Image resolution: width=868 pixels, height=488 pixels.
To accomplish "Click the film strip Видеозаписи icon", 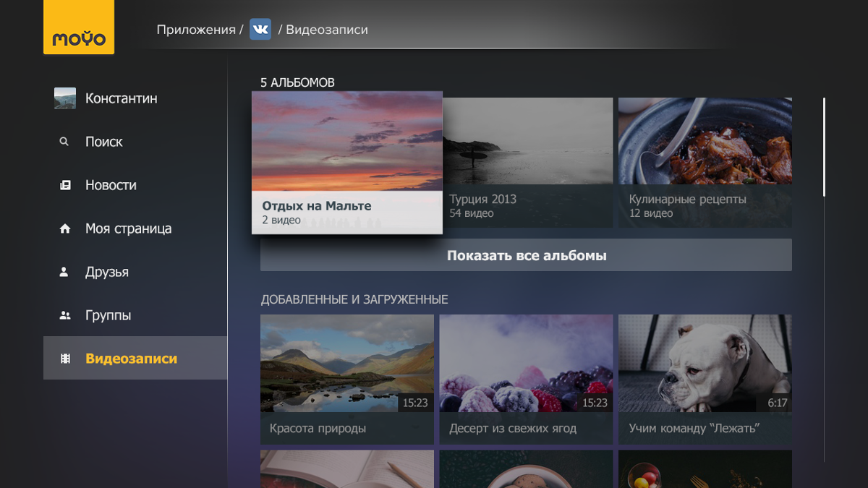I will [65, 359].
